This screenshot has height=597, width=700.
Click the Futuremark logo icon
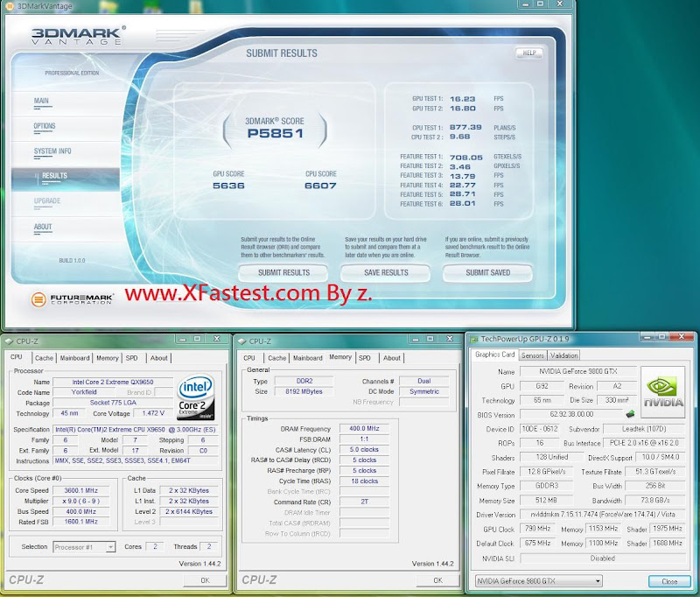(x=38, y=299)
